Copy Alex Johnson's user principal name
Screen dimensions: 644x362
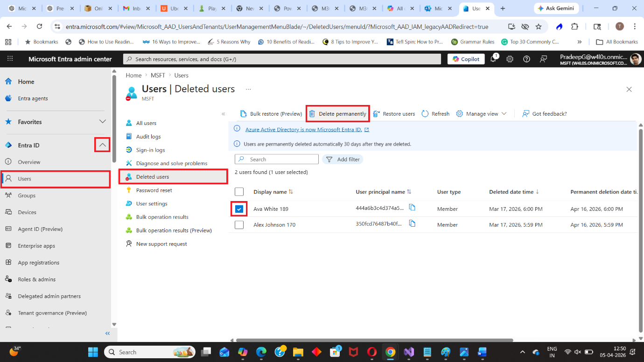point(412,224)
